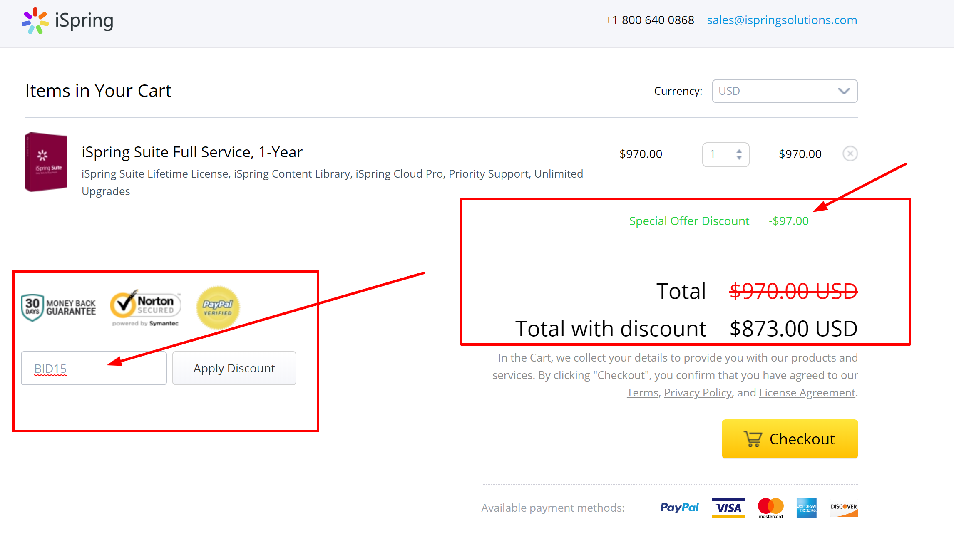
Task: Click the Mastercard payment icon
Action: (770, 508)
